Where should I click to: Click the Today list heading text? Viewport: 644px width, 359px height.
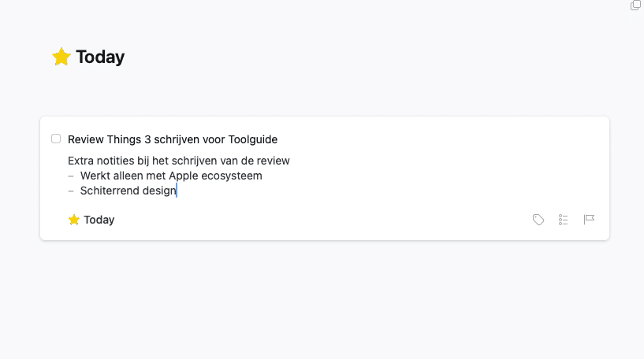point(100,57)
